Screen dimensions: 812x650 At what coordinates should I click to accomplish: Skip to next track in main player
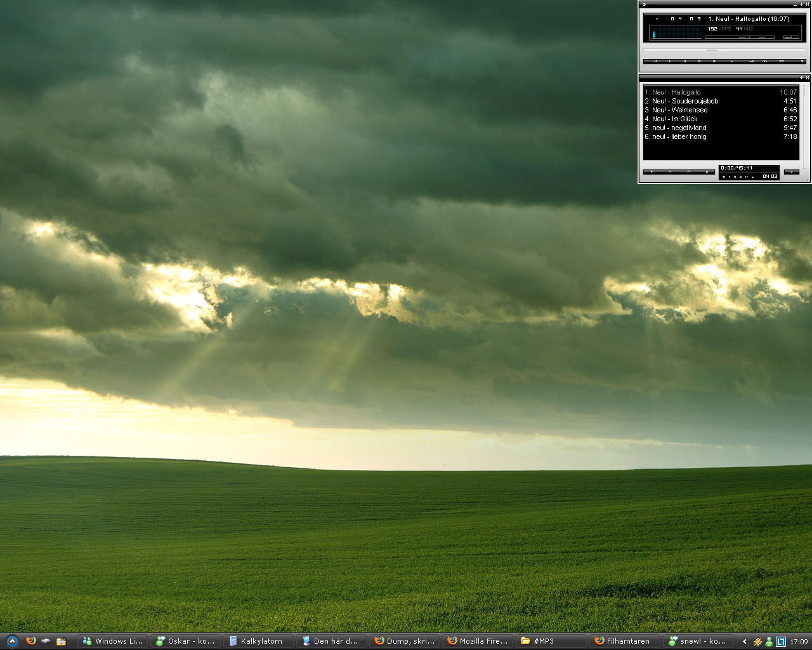[714, 62]
